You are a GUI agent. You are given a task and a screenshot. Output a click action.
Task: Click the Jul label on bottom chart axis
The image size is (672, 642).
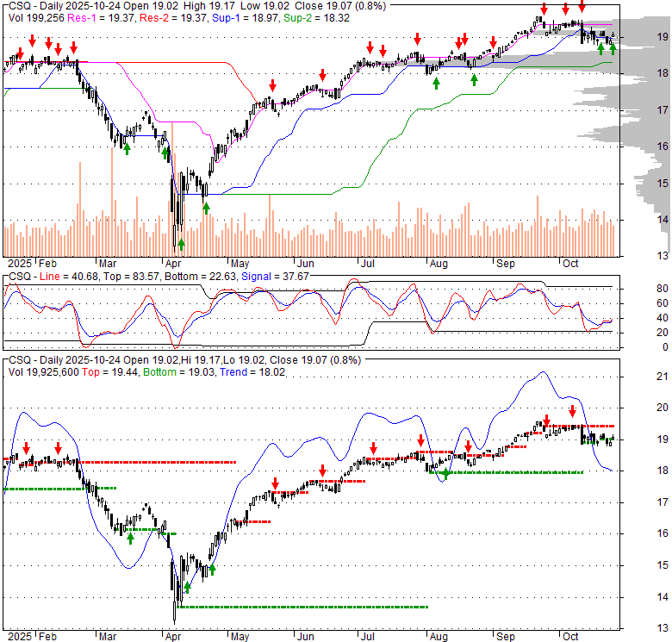[367, 637]
